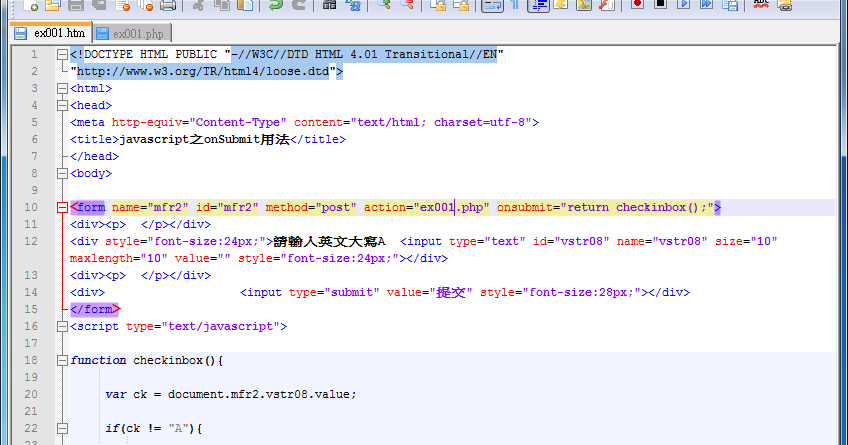Collapse the checkinbox function fold at line 18
The width and height of the screenshot is (848, 445).
(x=62, y=361)
